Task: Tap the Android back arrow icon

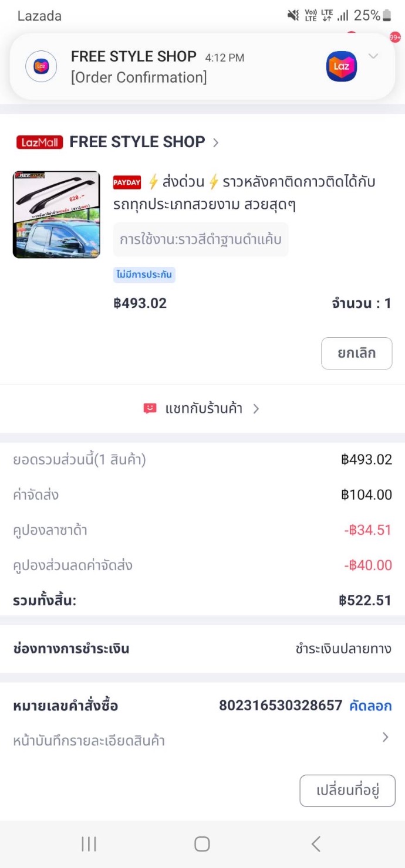Action: (316, 843)
